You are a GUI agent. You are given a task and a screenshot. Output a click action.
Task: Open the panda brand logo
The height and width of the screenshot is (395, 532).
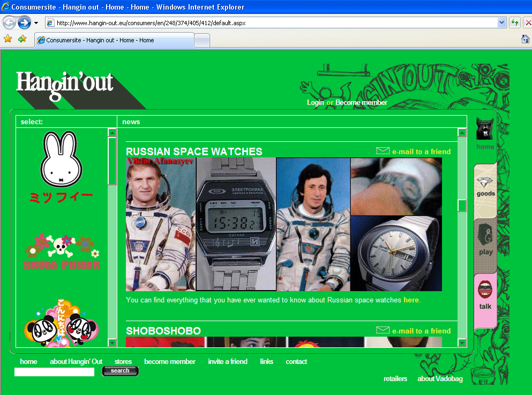(x=60, y=323)
